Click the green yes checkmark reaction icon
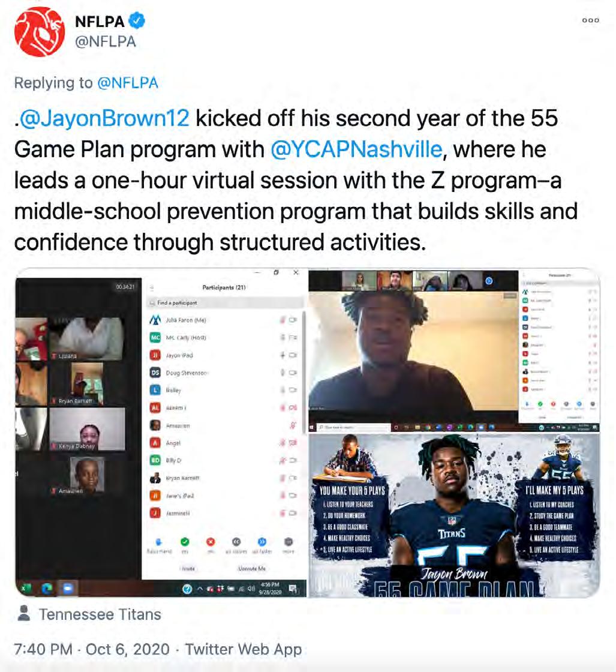616x672 pixels. pos(185,542)
